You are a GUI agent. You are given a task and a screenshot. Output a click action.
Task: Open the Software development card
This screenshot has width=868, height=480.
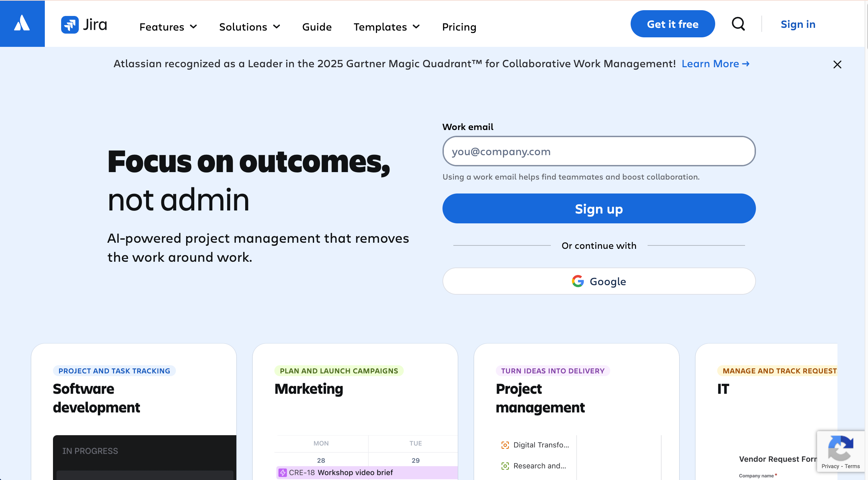tap(134, 398)
